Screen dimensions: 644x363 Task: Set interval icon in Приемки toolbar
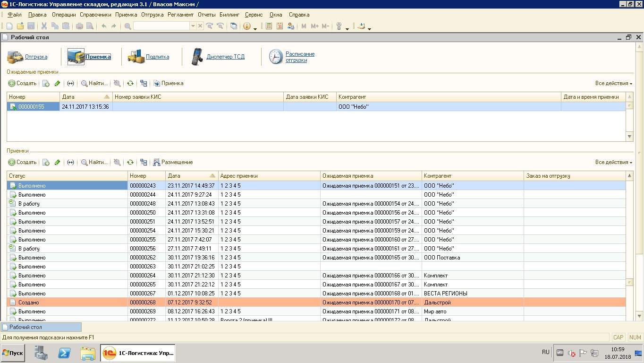[70, 162]
